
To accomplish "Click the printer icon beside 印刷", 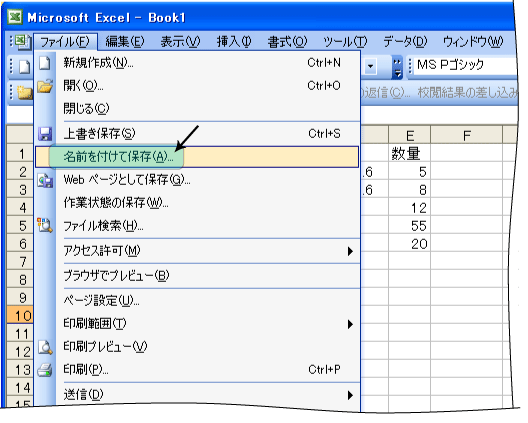I will [45, 370].
